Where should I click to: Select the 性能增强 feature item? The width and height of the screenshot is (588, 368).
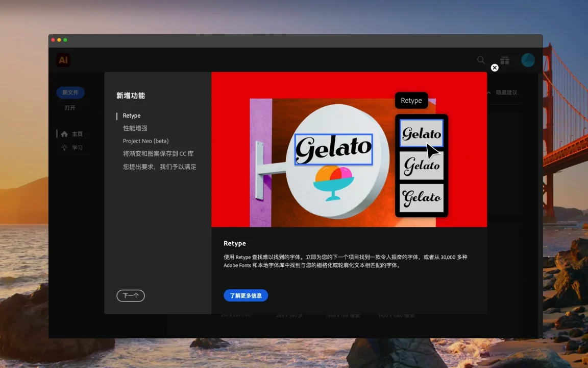[x=135, y=128]
